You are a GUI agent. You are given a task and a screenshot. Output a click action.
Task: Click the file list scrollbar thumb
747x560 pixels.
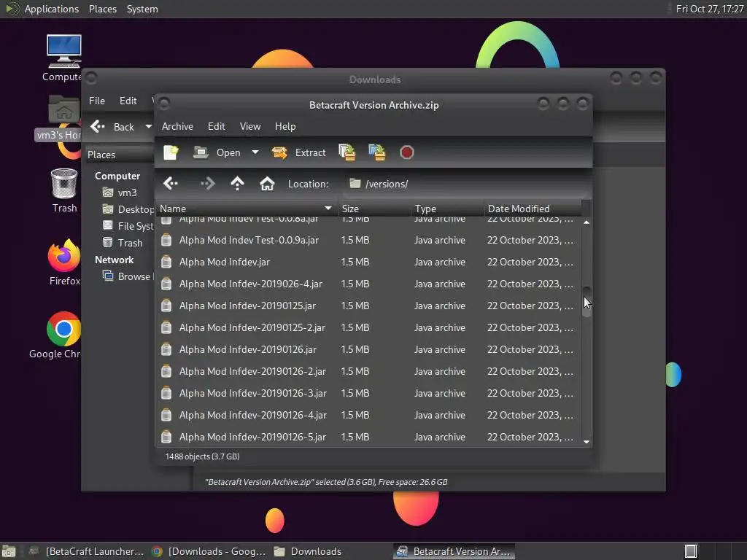click(x=587, y=301)
